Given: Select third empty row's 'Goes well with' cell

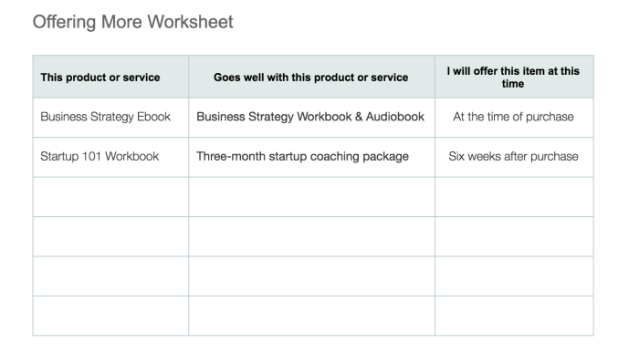Looking at the screenshot, I should click(312, 276).
